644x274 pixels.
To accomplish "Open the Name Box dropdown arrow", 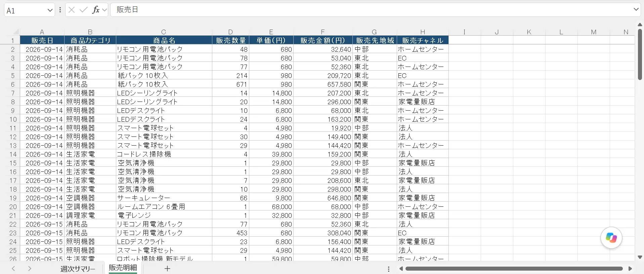I will [x=50, y=10].
